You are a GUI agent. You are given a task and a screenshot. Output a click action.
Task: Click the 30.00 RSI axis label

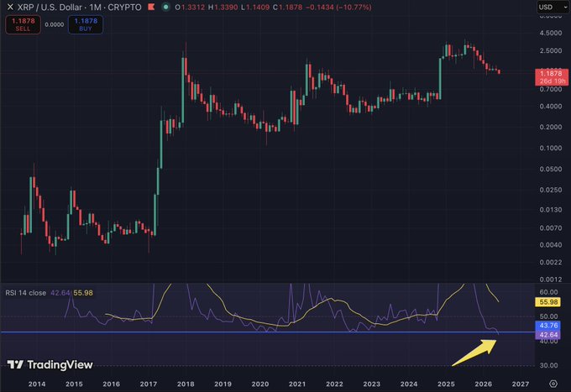coord(548,365)
